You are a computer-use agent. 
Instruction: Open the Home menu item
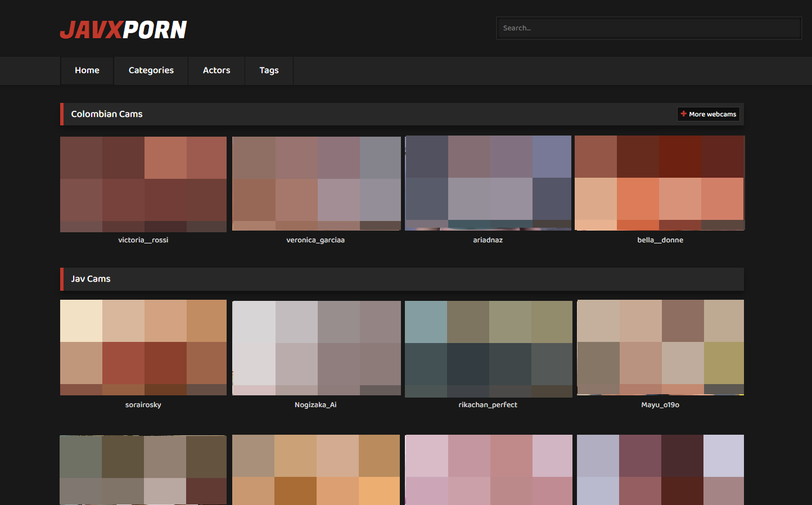[87, 70]
